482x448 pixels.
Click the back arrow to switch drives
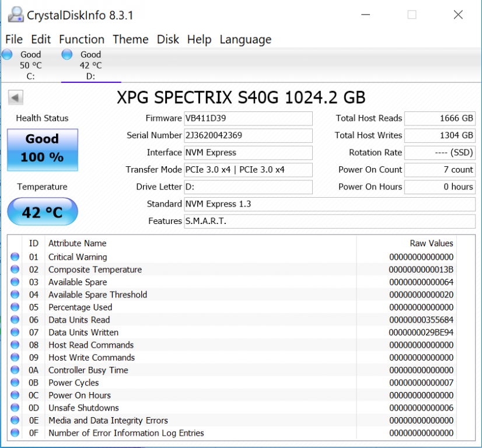pyautogui.click(x=15, y=97)
